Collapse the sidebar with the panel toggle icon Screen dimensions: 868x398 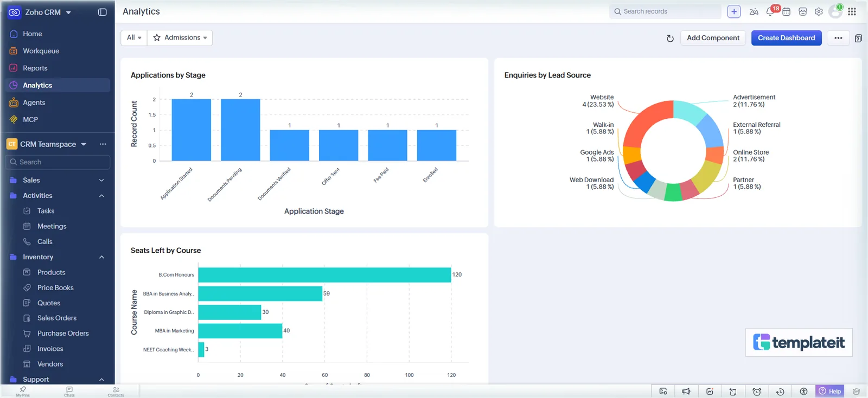(102, 12)
